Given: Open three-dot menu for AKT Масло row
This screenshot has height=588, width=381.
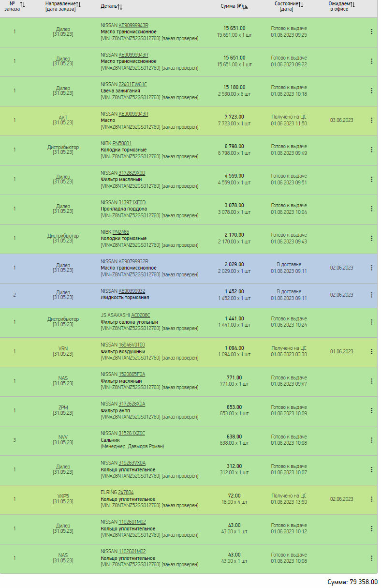Looking at the screenshot, I should (371, 120).
